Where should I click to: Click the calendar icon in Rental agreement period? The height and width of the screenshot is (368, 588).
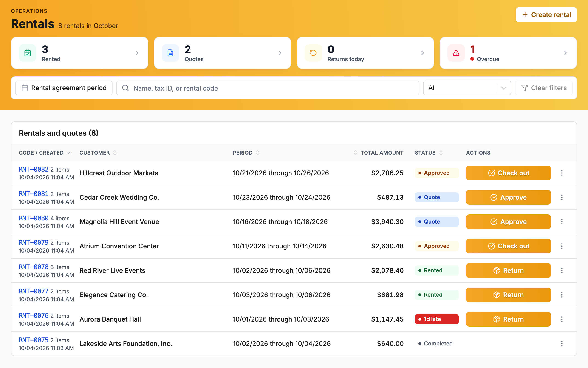(x=25, y=88)
